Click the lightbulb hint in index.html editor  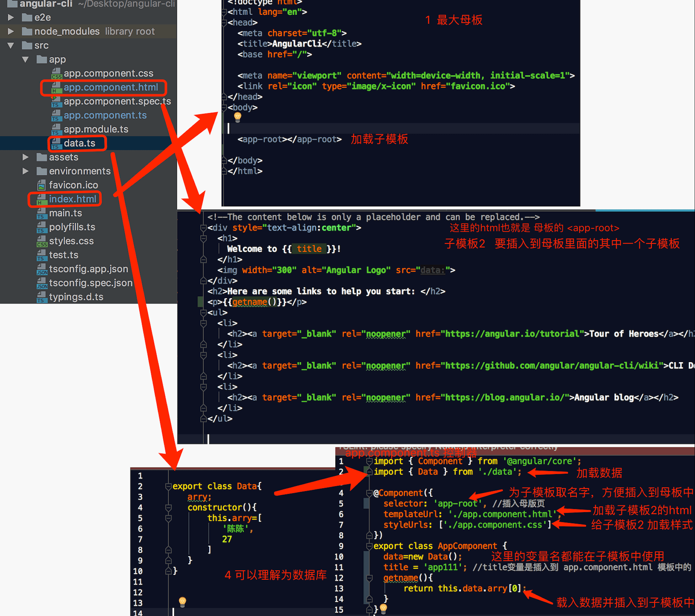click(x=238, y=117)
